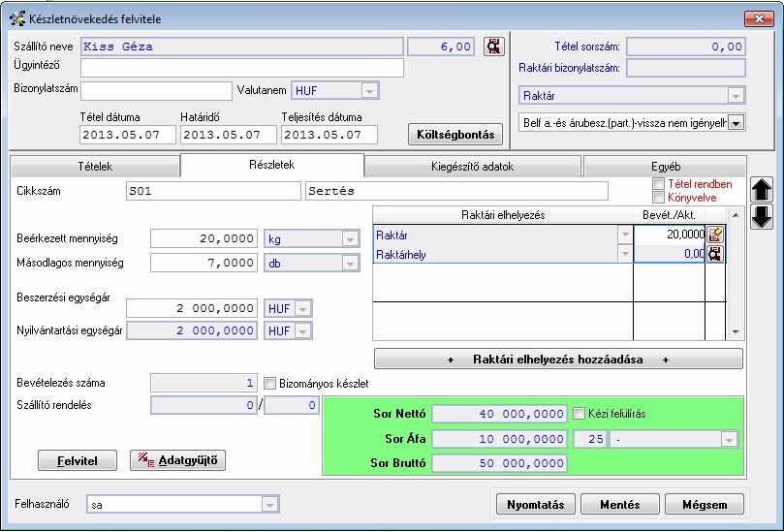Click the Sor Bruttó value 50 000,0000
This screenshot has width=784, height=532.
tap(499, 463)
